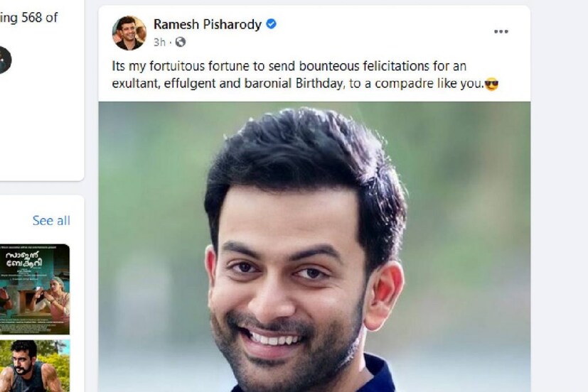Open thumbnail of bearded man in tank top
The height and width of the screenshot is (392, 588).
[x=35, y=366]
